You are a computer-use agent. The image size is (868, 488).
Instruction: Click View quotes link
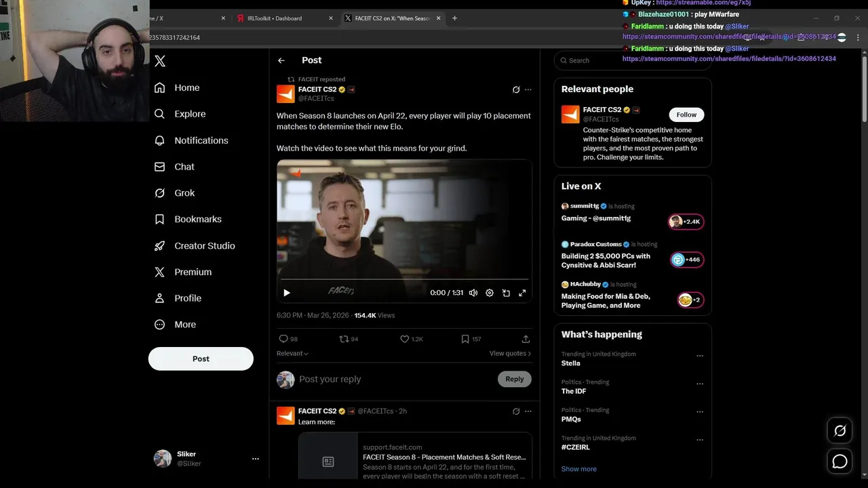click(510, 353)
